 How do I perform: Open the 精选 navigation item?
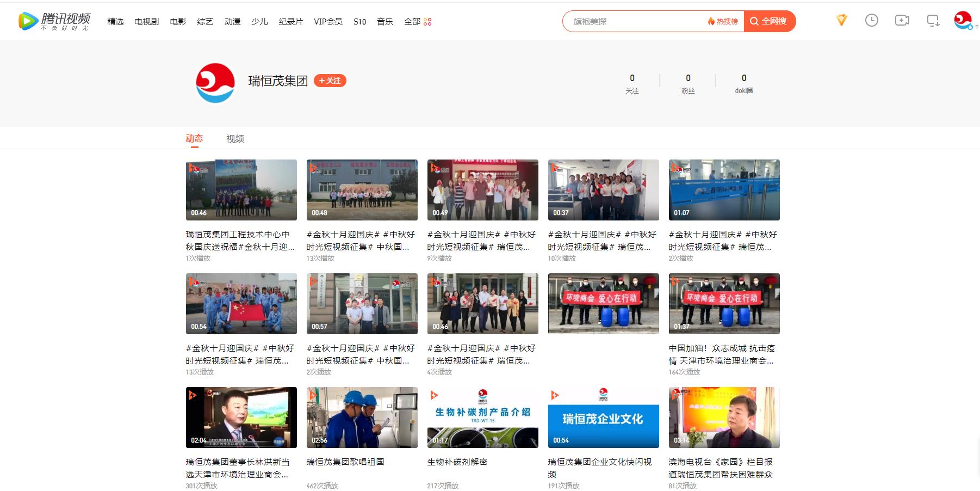tap(115, 21)
